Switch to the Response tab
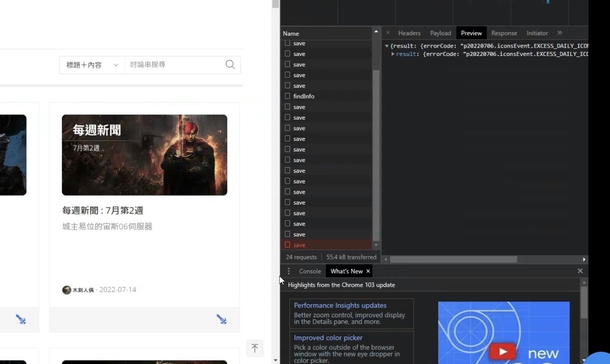 504,32
